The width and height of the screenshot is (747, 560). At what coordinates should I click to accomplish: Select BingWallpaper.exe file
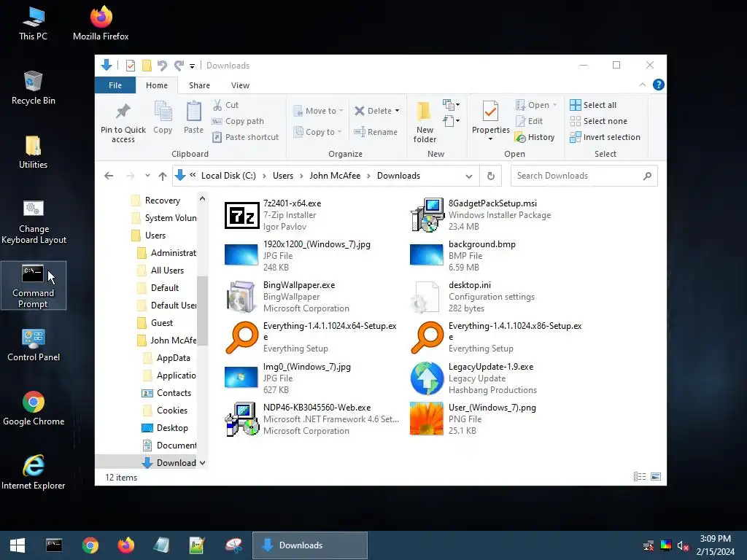[x=311, y=297]
